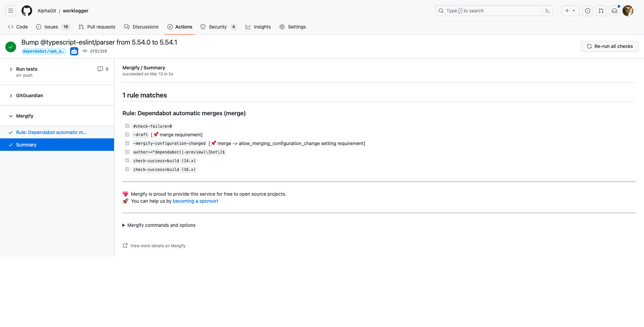Select the Summary check item
This screenshot has width=644, height=327.
tap(57, 145)
